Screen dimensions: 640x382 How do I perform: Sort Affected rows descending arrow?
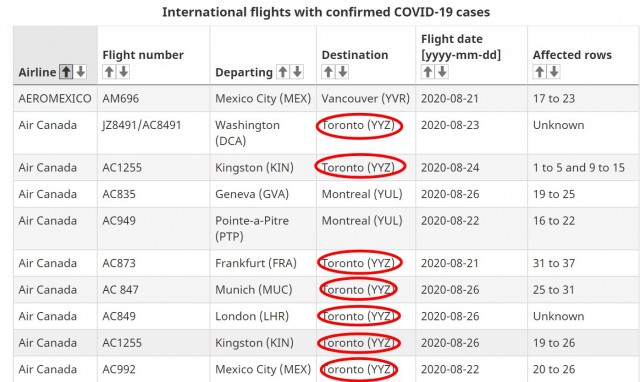point(554,72)
